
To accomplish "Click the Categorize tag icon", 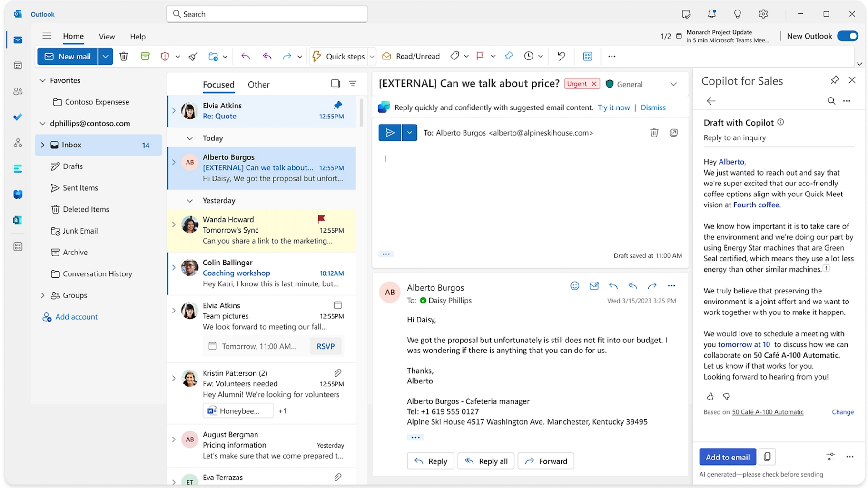I will click(455, 56).
